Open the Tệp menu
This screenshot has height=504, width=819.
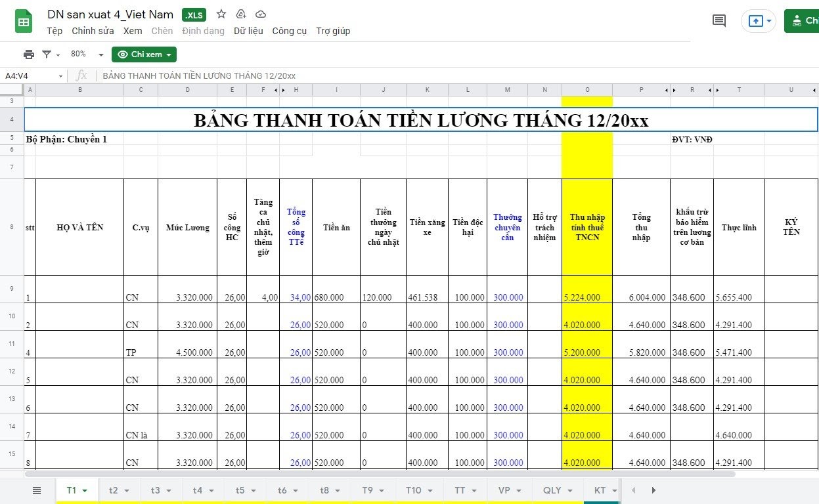click(x=55, y=31)
